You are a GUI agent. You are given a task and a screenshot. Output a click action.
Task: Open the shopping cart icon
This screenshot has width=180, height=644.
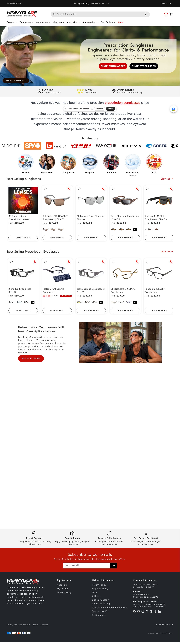[171, 14]
